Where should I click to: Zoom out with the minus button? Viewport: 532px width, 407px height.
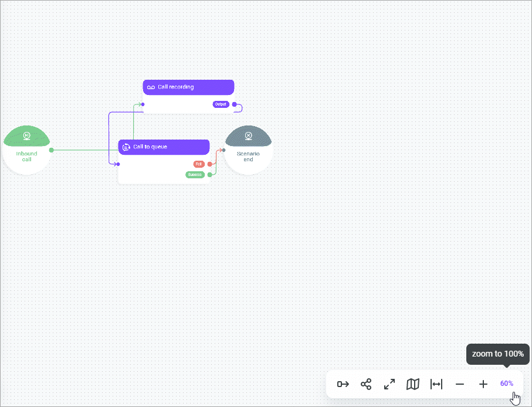pos(460,384)
